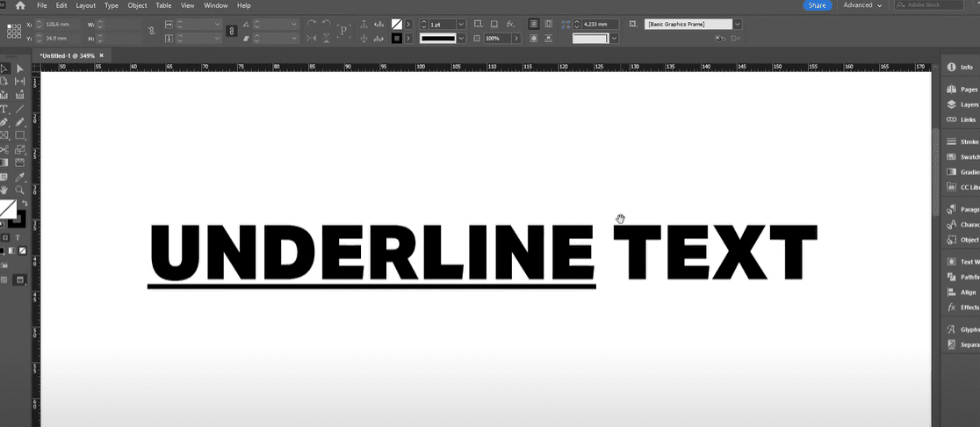Toggle formatting affects container button
The image size is (980, 427).
point(5,237)
